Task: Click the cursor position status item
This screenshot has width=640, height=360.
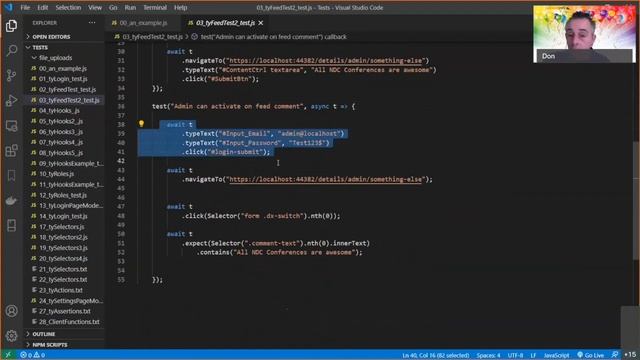Action: (436, 355)
